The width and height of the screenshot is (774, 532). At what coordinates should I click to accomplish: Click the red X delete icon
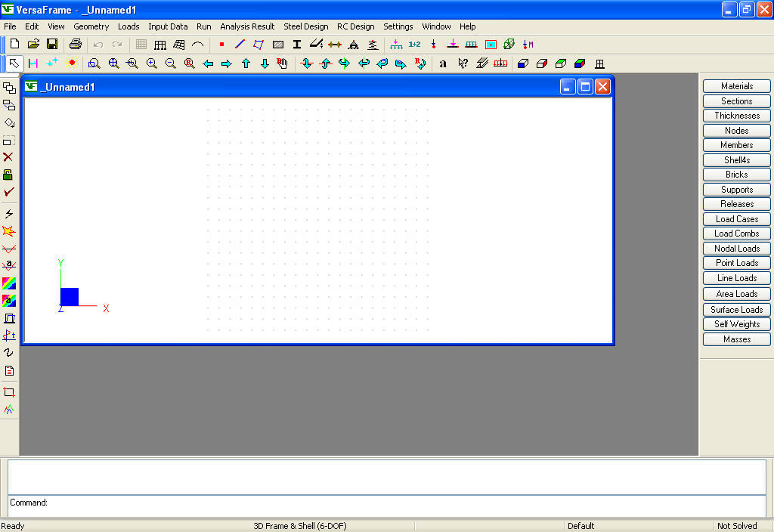click(x=8, y=157)
